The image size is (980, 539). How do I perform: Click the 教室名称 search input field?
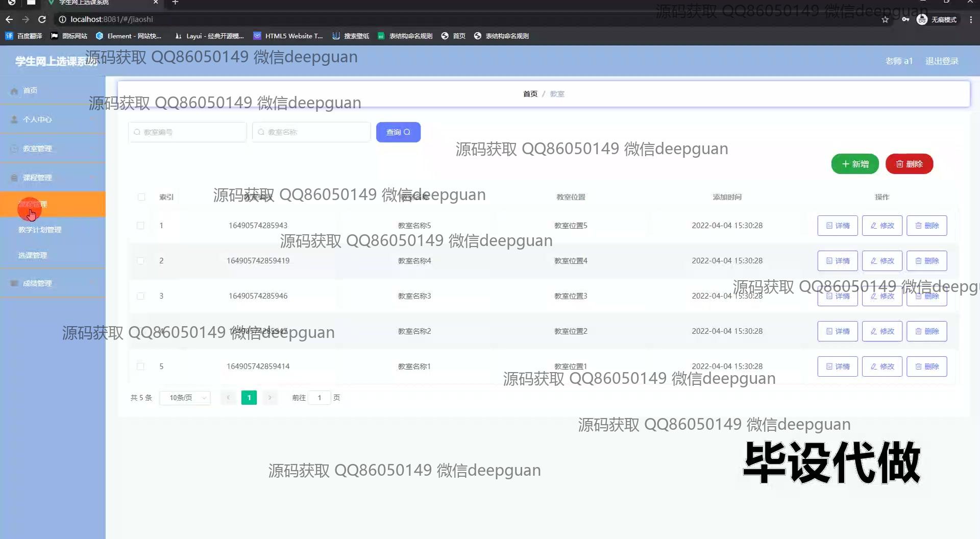311,132
